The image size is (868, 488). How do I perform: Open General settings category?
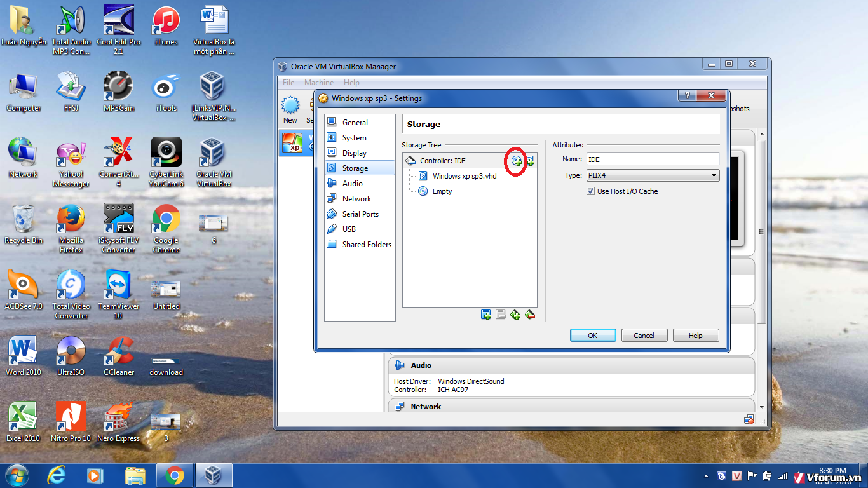(360, 123)
